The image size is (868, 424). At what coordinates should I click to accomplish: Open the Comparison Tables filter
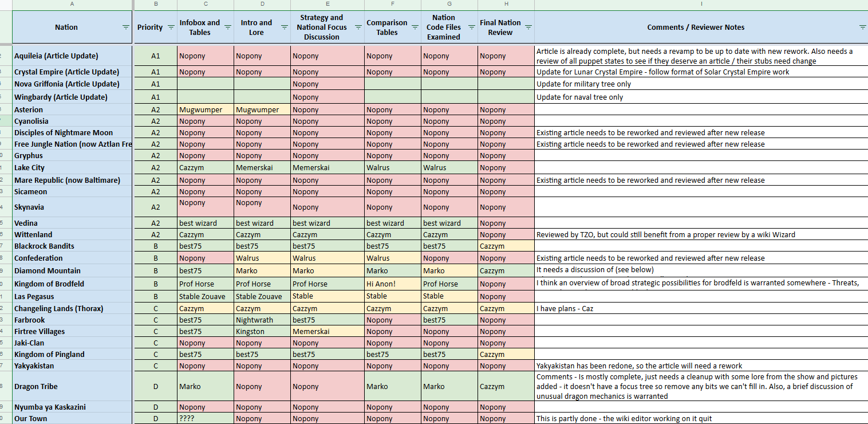(x=415, y=28)
